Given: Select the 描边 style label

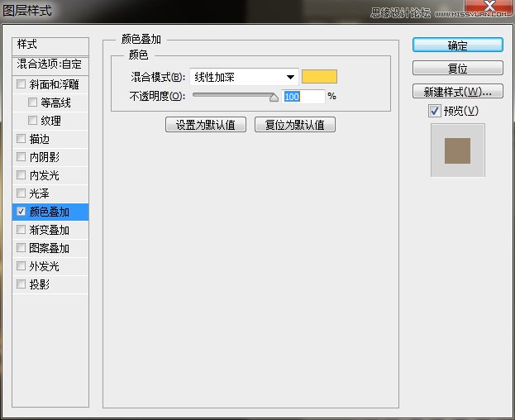Looking at the screenshot, I should pyautogui.click(x=40, y=139).
